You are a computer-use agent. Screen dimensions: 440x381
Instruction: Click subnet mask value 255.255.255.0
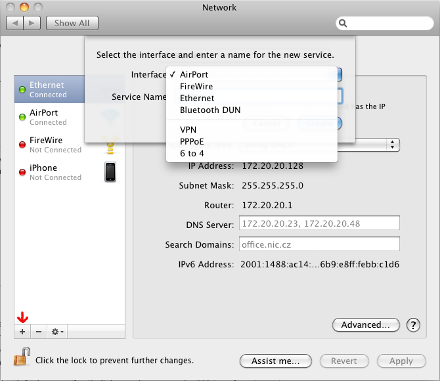273,186
